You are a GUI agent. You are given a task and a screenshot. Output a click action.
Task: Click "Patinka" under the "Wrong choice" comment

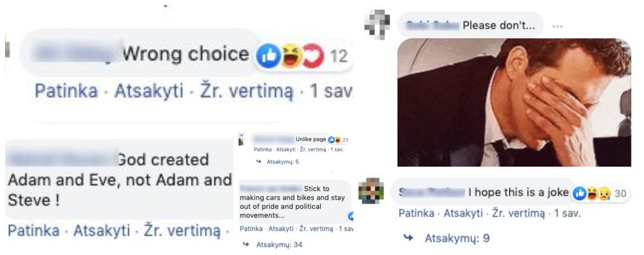tap(67, 92)
